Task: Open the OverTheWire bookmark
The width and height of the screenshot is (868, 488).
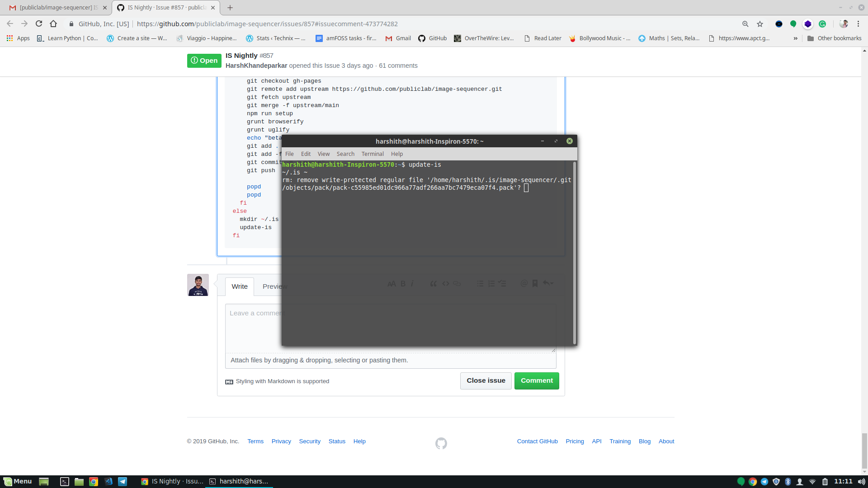Action: tap(484, 38)
